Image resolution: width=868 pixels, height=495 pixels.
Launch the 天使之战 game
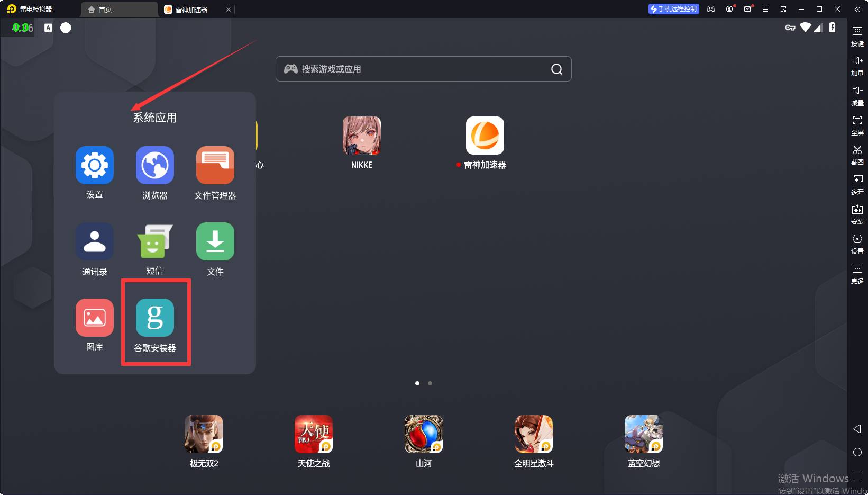(x=314, y=434)
